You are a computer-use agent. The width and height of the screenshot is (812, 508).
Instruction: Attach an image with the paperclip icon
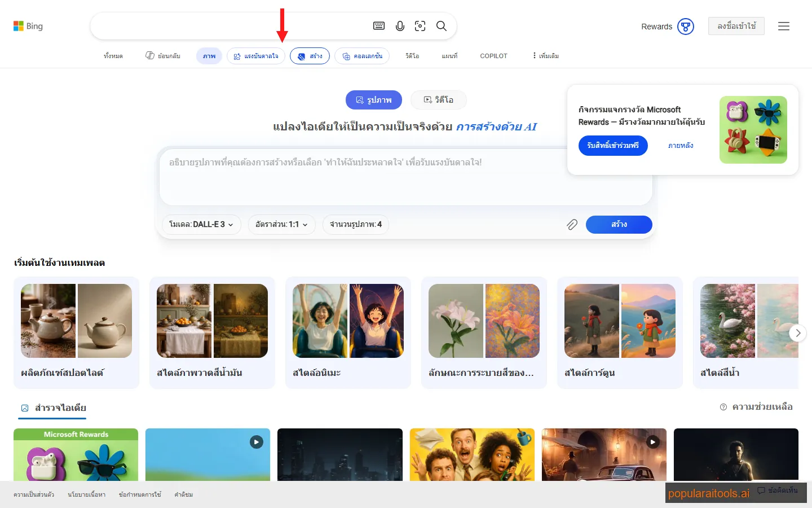click(x=572, y=224)
